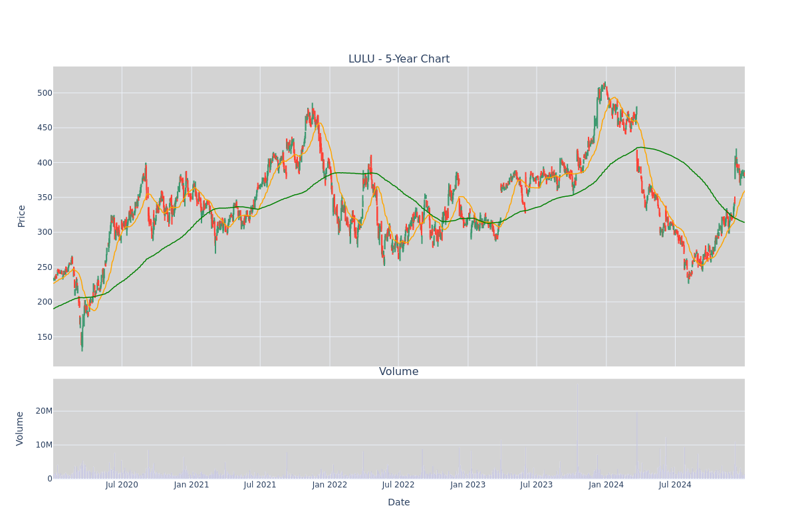The image size is (798, 532).
Task: Select the "Jan 2021" date tick
Action: tap(192, 485)
